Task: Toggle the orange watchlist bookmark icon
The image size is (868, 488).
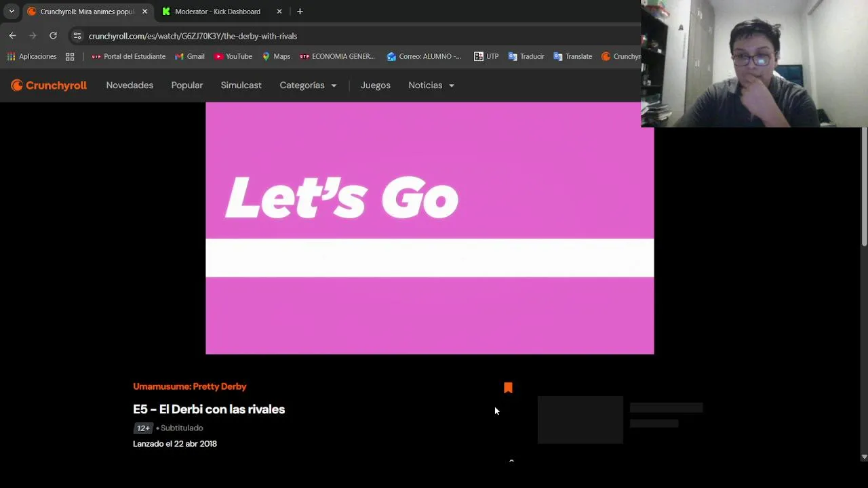Action: click(508, 388)
